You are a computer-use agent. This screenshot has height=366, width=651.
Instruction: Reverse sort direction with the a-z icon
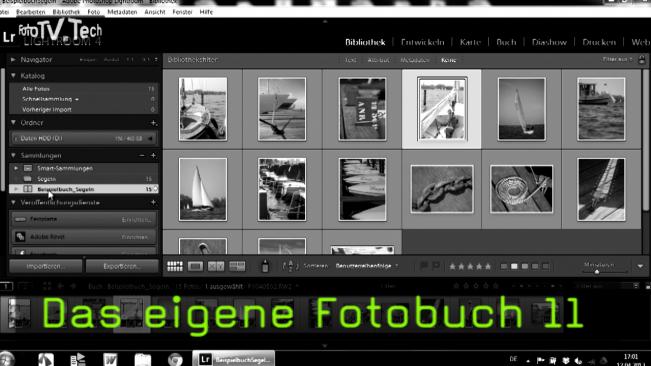coord(290,266)
